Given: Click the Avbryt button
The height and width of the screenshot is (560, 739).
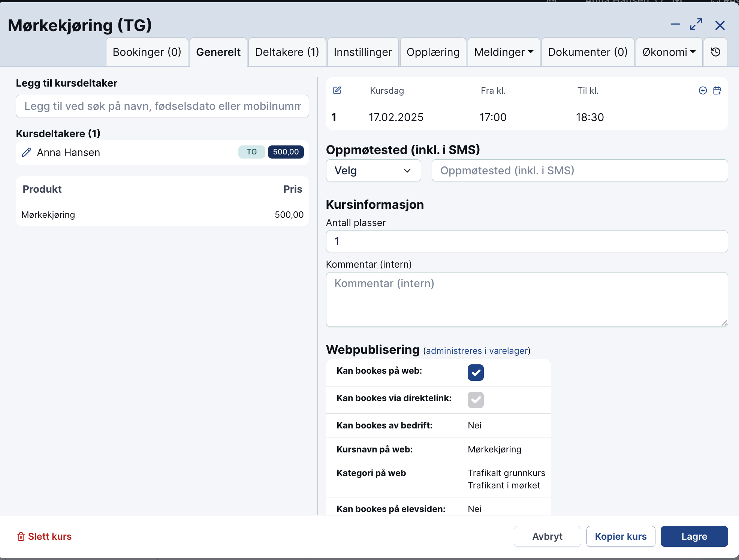Looking at the screenshot, I should 547,536.
